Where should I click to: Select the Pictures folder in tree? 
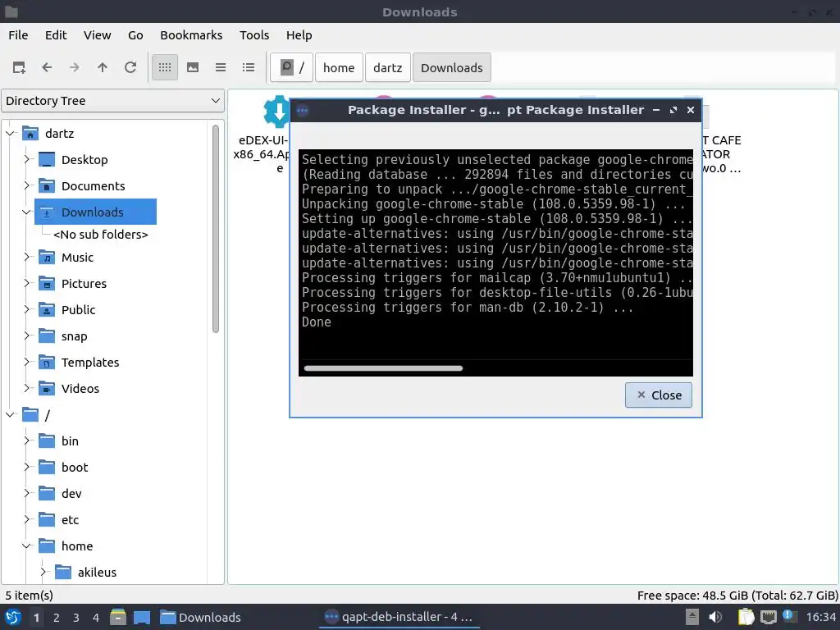[x=73, y=283]
